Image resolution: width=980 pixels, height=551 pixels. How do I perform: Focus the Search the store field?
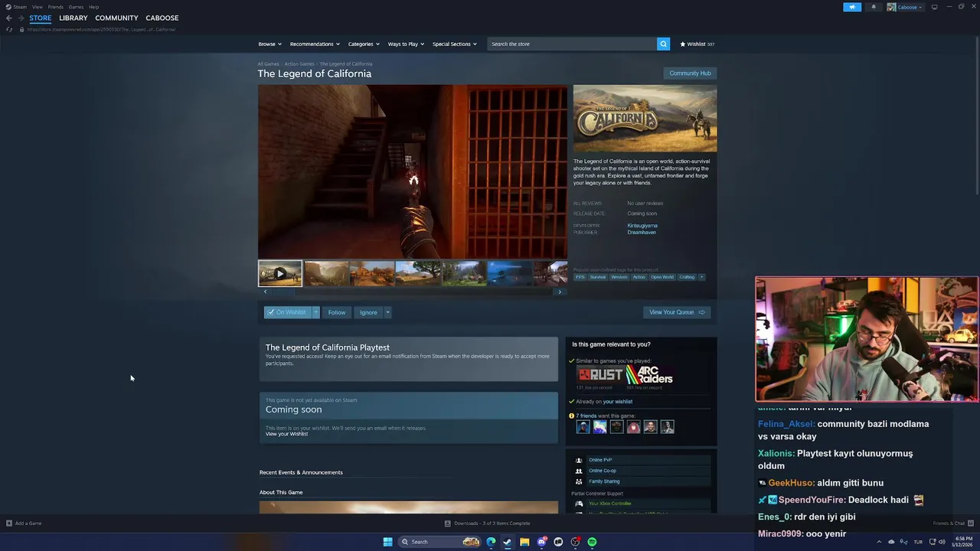point(572,44)
